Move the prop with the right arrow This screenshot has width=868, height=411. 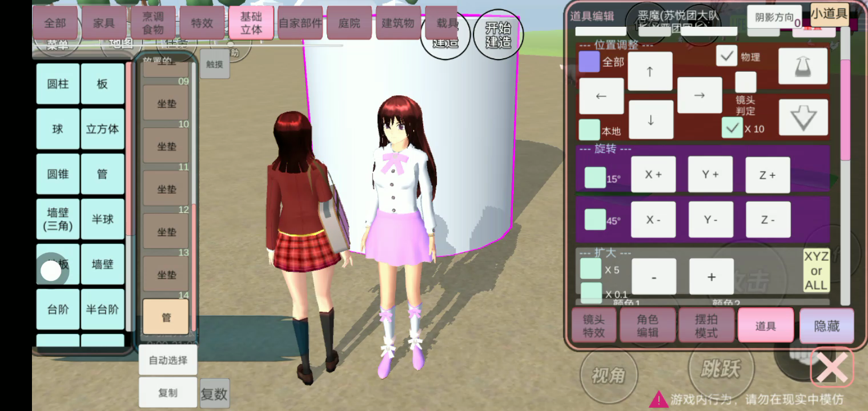(x=700, y=95)
